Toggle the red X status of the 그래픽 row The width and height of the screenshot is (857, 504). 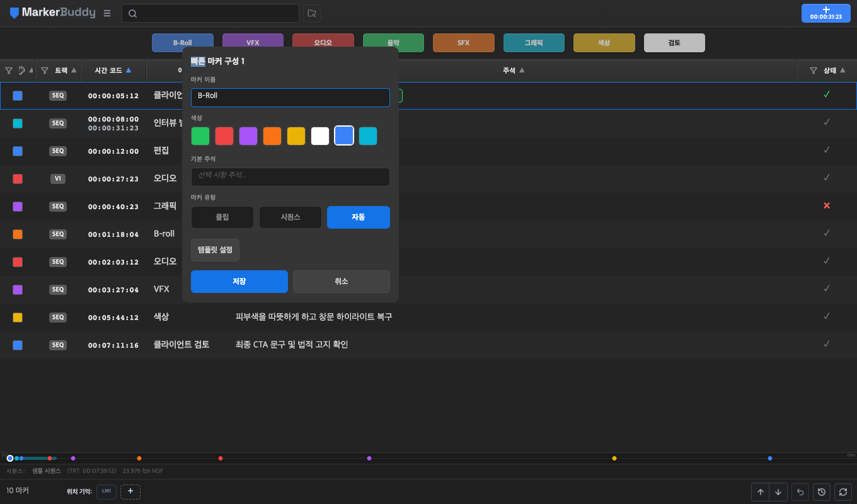coord(827,206)
